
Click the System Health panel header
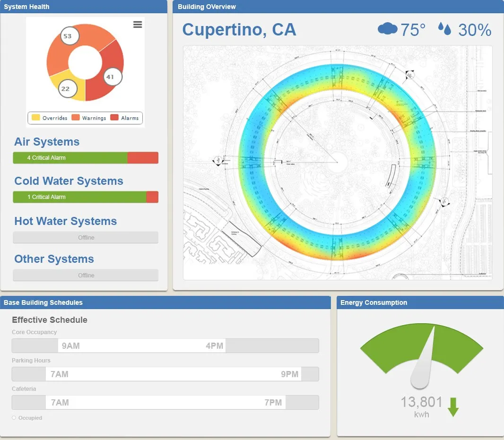84,7
